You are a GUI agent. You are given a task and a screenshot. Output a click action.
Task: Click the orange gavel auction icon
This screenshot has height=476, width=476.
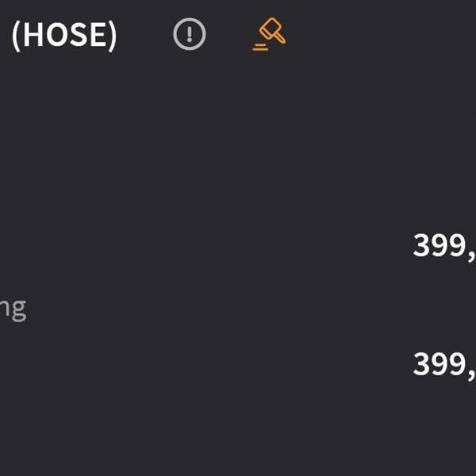pyautogui.click(x=270, y=34)
